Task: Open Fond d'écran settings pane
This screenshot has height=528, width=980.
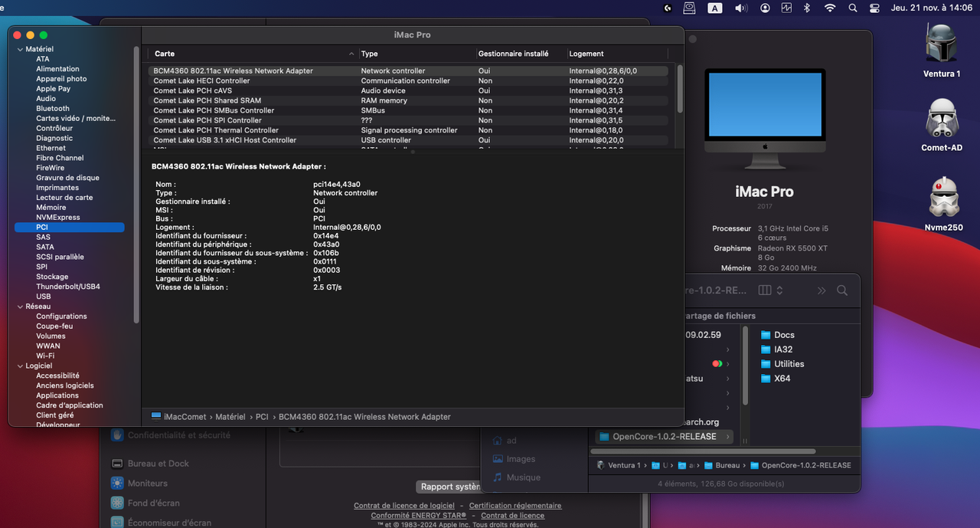Action: [x=145, y=503]
